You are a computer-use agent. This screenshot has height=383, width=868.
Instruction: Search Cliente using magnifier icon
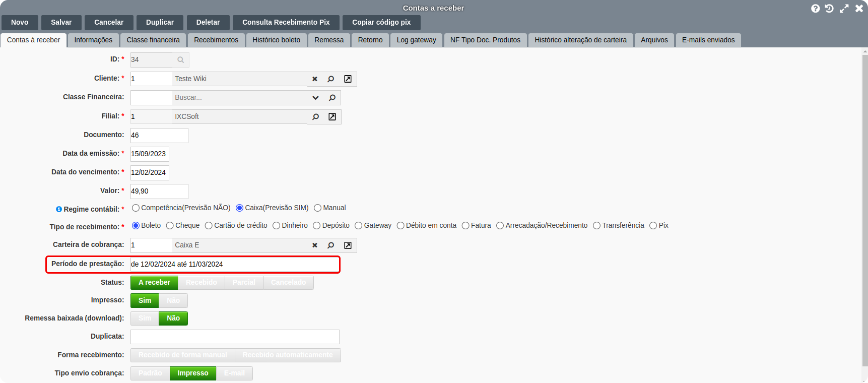pos(331,79)
